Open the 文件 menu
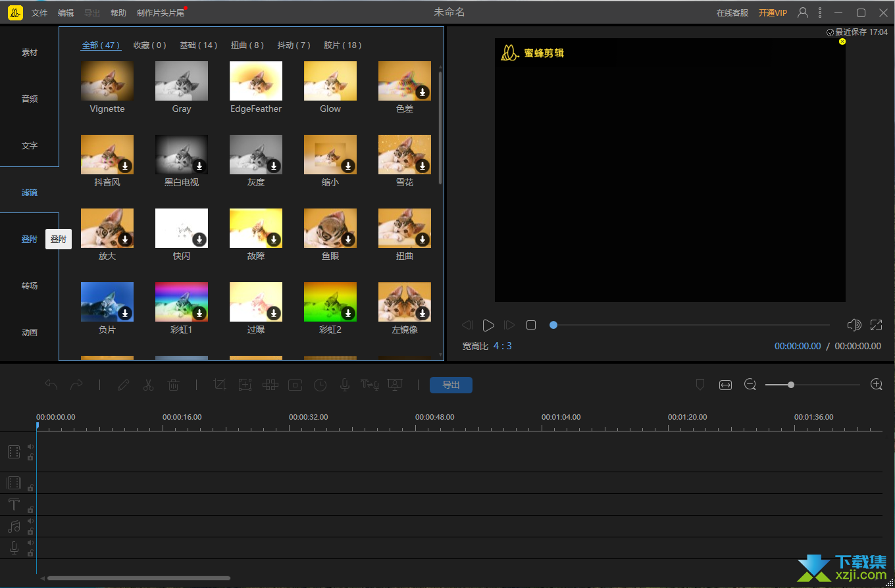Viewport: 895px width, 588px height. (39, 13)
